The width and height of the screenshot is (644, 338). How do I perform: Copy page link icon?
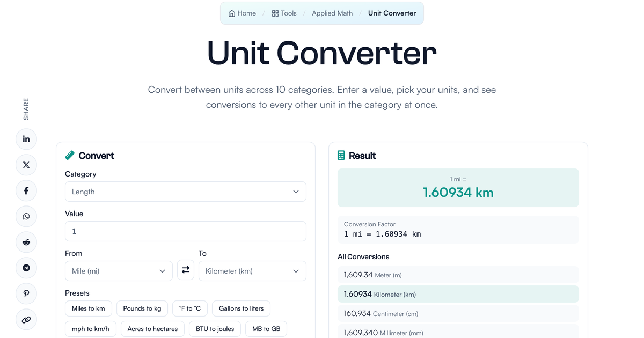pyautogui.click(x=26, y=319)
